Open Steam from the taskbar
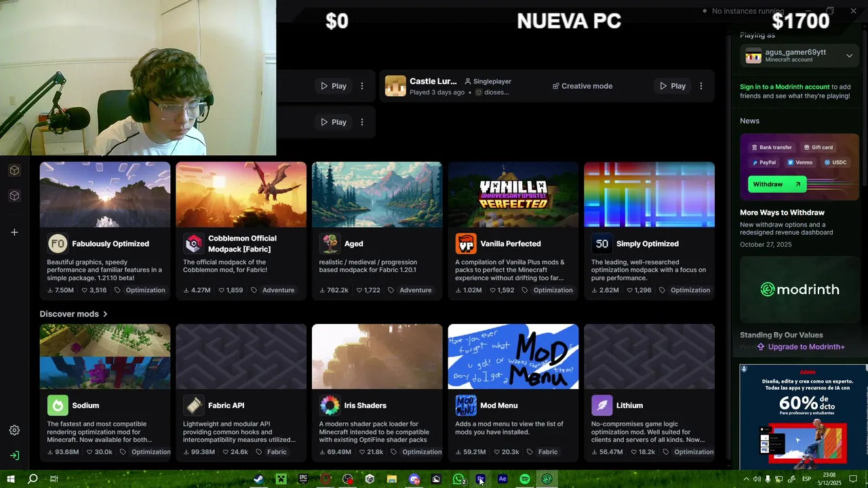This screenshot has width=868, height=488. (x=258, y=479)
